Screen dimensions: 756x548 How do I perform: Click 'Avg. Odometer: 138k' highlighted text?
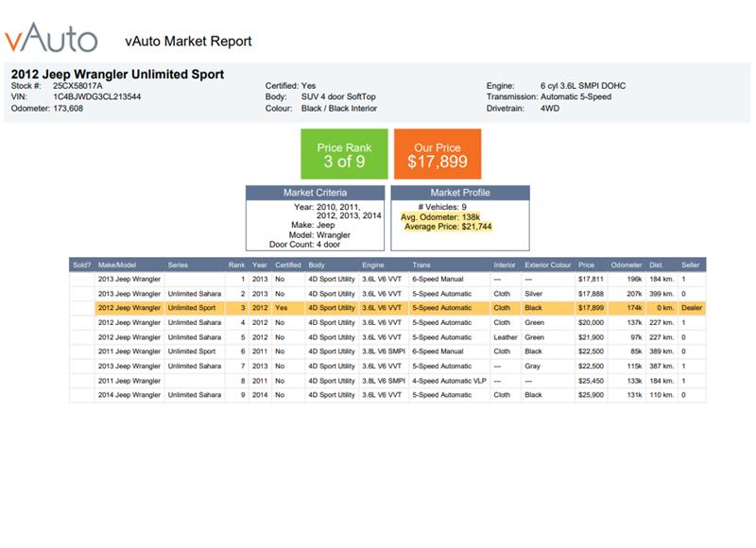pyautogui.click(x=440, y=217)
